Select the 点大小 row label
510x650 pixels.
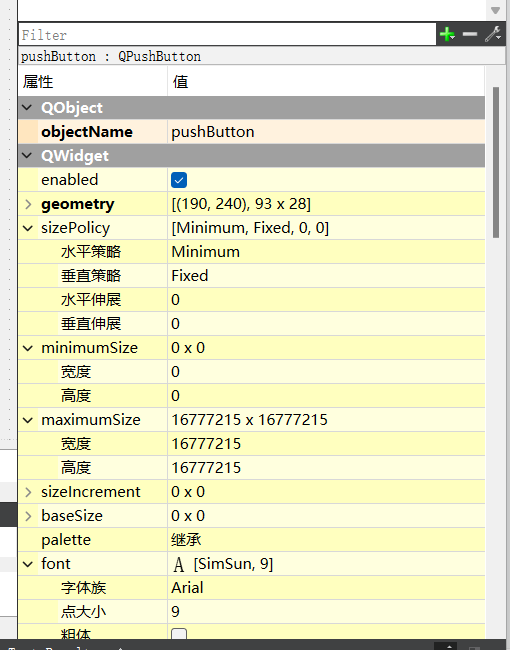83,612
